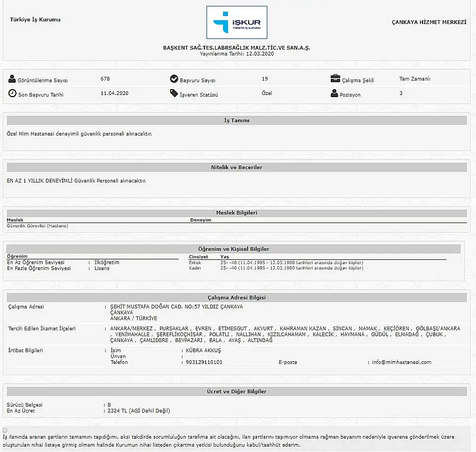Tick the terms acceptance checkbox

click(x=5, y=430)
